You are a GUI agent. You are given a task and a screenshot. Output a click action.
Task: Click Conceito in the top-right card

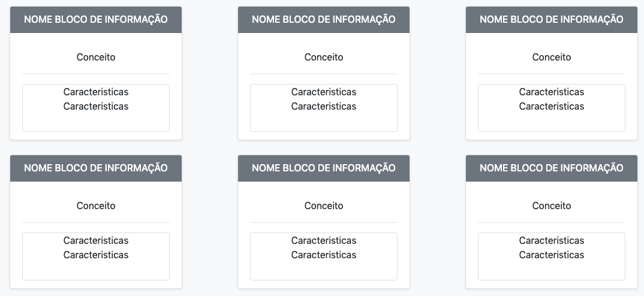552,58
